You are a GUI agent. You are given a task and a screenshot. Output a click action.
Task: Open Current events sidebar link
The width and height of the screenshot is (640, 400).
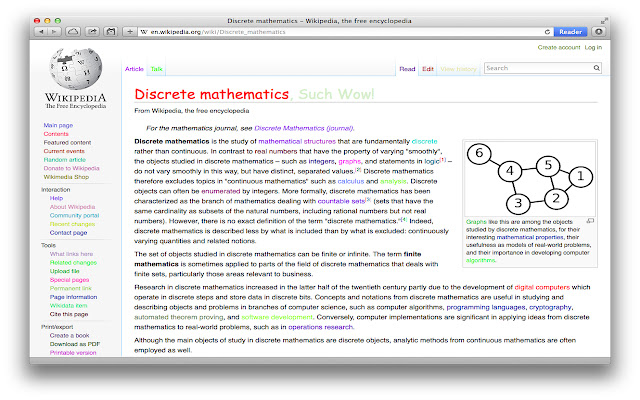(x=64, y=151)
